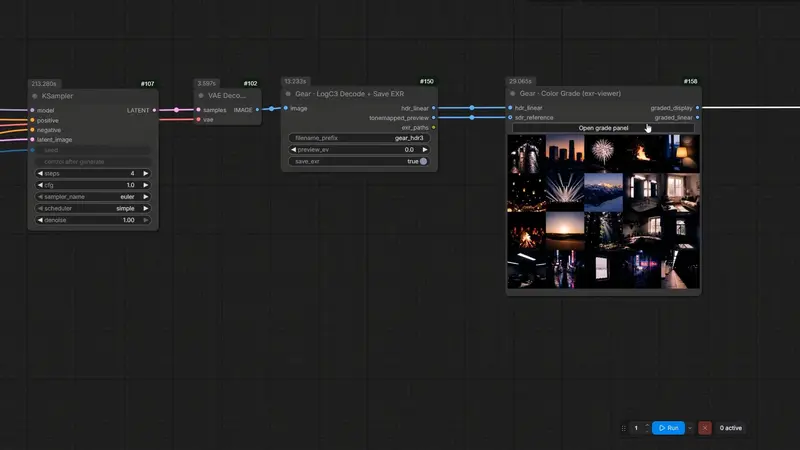This screenshot has height=450, width=800.
Task: Click the KSampler node title
Action: (57, 96)
